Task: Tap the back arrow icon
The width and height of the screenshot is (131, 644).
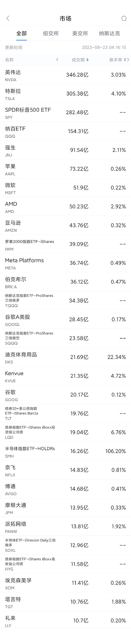Action: coord(8,18)
